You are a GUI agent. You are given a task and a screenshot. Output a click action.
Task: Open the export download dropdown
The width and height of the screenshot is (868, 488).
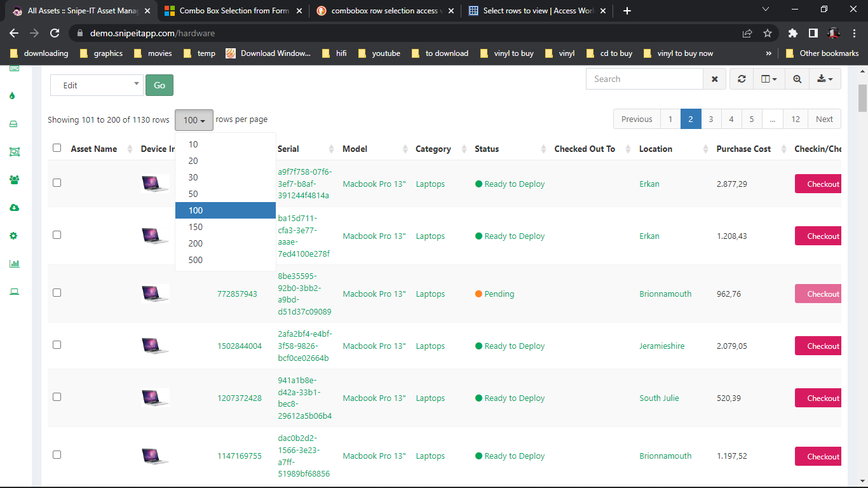(x=825, y=79)
